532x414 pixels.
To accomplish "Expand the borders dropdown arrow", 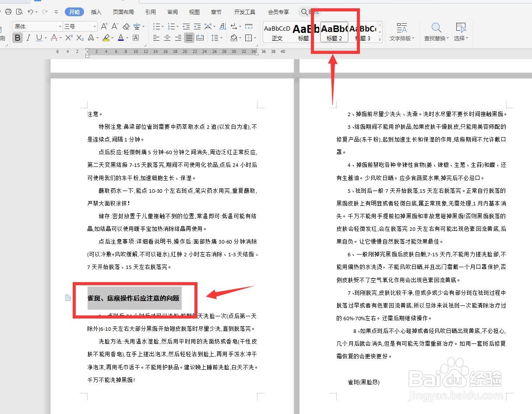I will click(255, 39).
